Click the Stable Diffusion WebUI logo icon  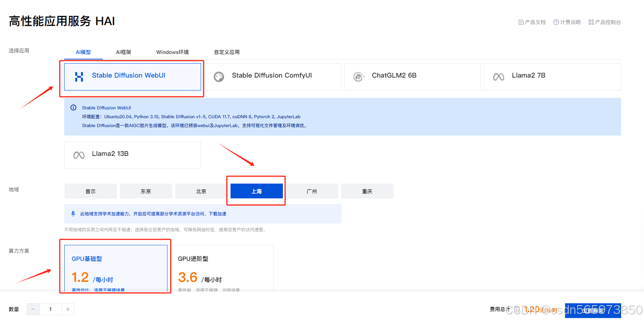coord(79,77)
